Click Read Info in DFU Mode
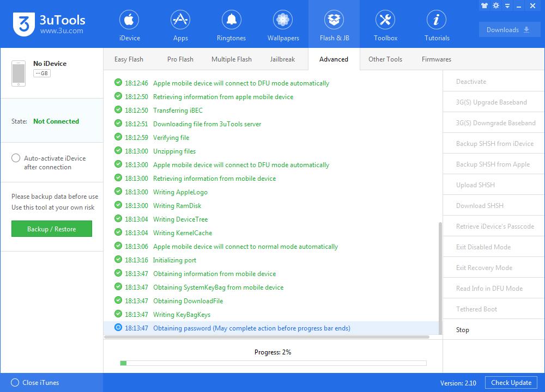Viewport: 545px width, 392px height. point(494,288)
